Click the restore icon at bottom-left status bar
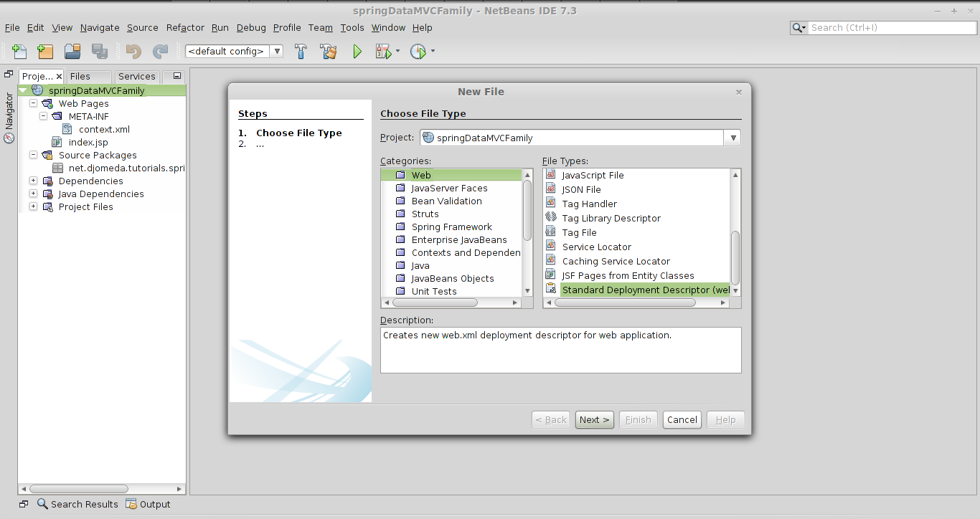This screenshot has height=519, width=980. click(24, 504)
